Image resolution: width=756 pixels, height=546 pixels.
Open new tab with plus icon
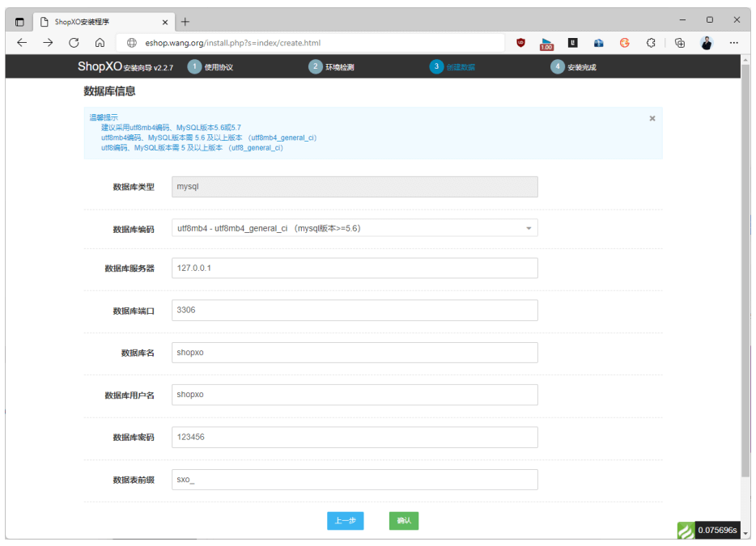[185, 22]
